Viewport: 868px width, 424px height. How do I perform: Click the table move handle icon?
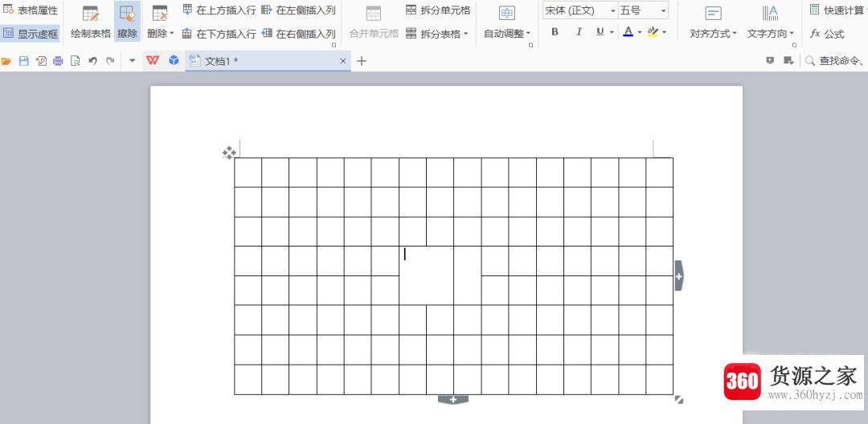coord(229,153)
